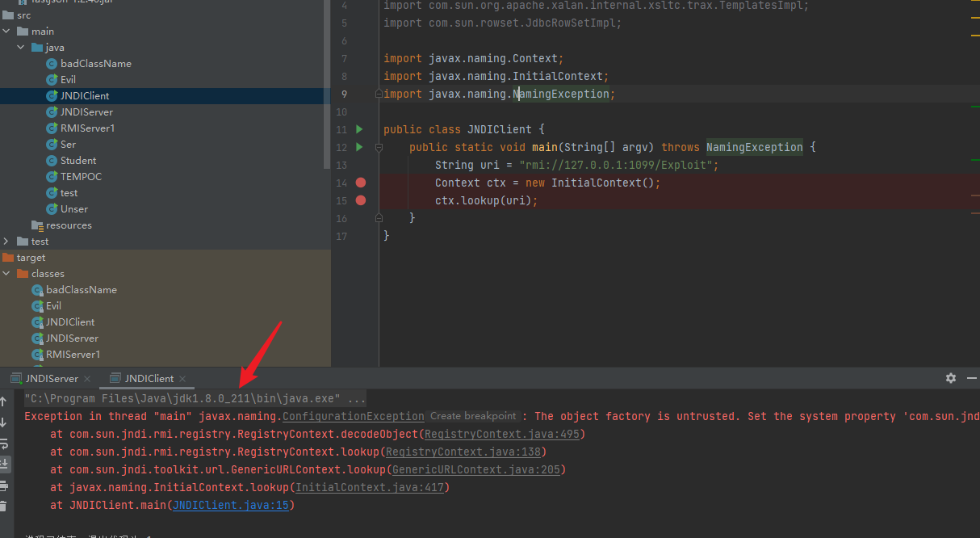Screen dimensions: 980x538
Task: Hide the Run tool window with the minus icon
Action: [971, 378]
